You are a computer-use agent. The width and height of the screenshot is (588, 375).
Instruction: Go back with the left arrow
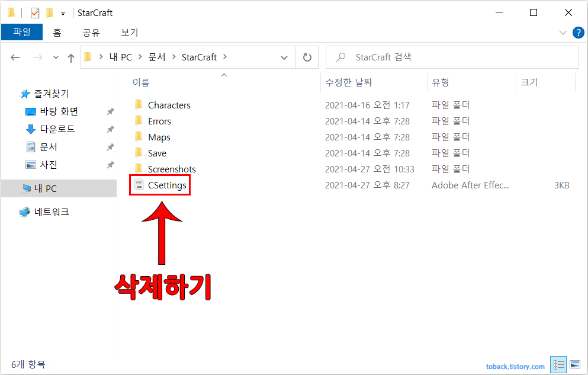pyautogui.click(x=15, y=57)
